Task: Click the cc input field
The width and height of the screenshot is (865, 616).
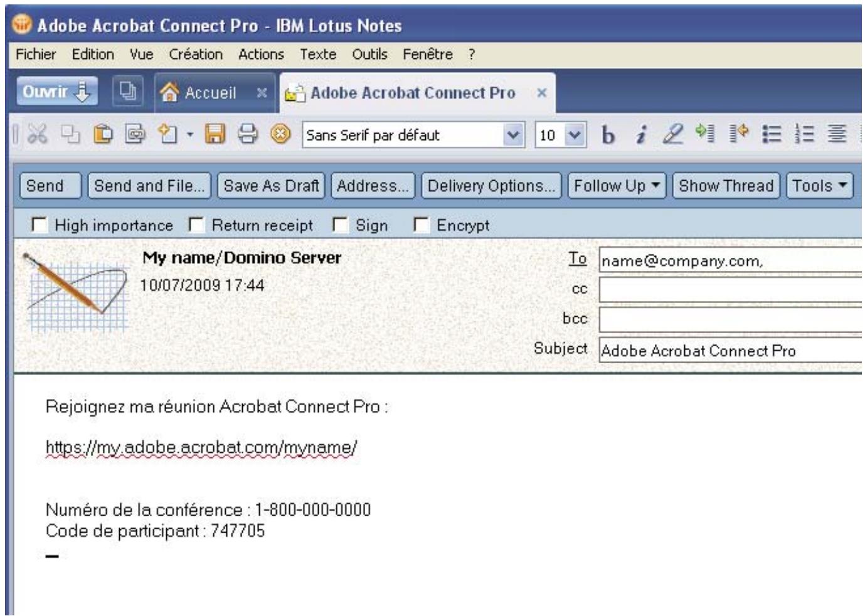Action: 731,290
